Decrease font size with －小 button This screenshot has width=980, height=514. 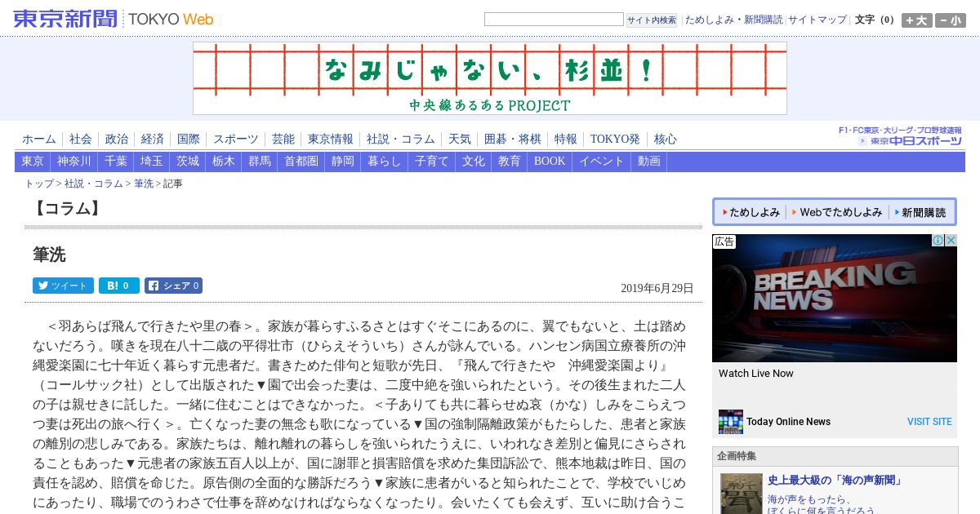pos(951,20)
